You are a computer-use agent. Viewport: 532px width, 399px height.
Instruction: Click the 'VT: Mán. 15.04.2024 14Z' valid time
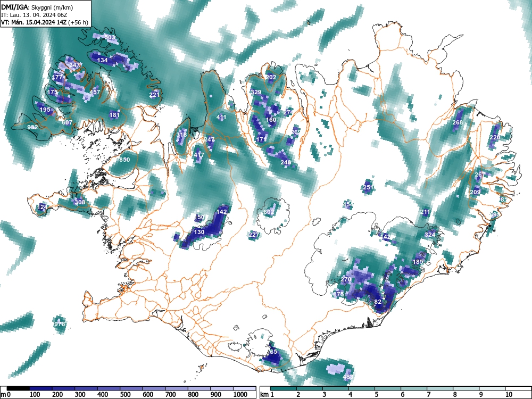pyautogui.click(x=34, y=22)
